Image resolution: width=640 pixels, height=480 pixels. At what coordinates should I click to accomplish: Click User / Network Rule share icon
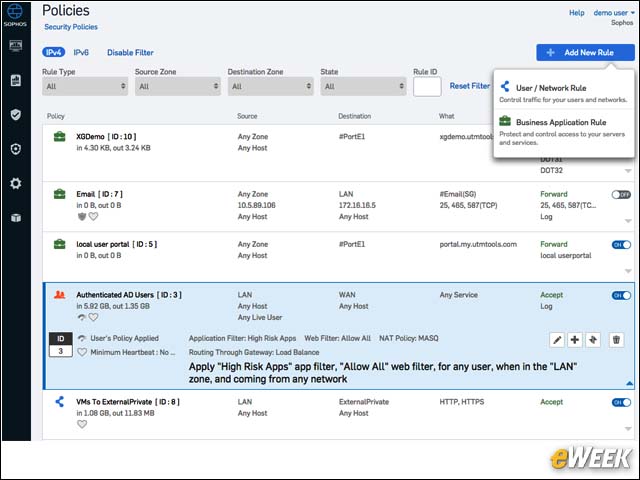(505, 87)
